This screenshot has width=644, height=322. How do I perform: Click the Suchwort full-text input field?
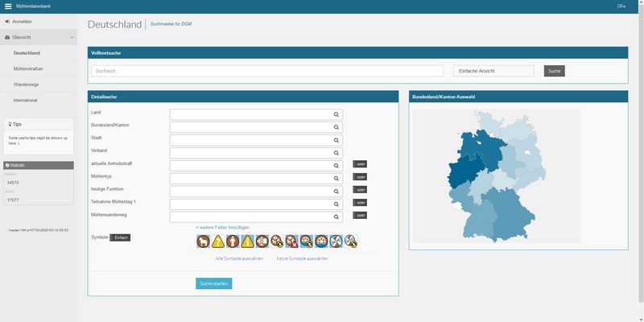pos(266,71)
